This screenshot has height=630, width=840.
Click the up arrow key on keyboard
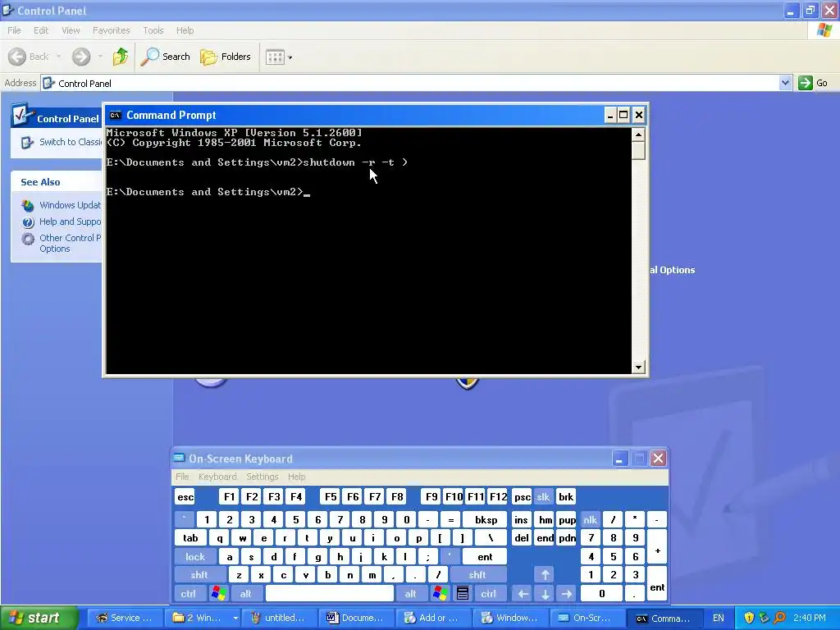point(545,575)
